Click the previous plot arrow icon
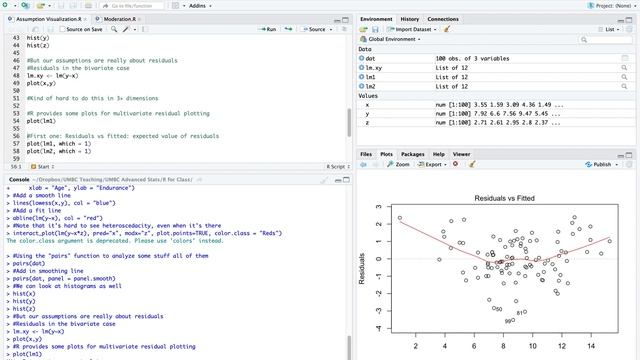The height and width of the screenshot is (360, 640). pos(363,164)
